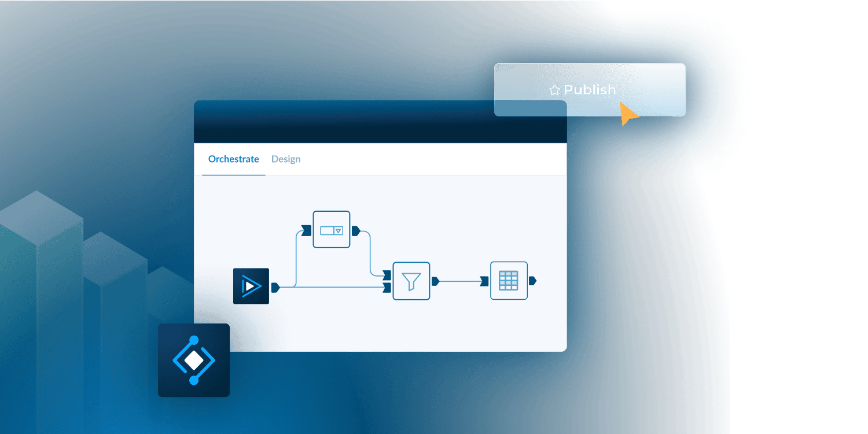Screen dimensions: 868x434
Task: Click the start node's output port
Action: [275, 286]
